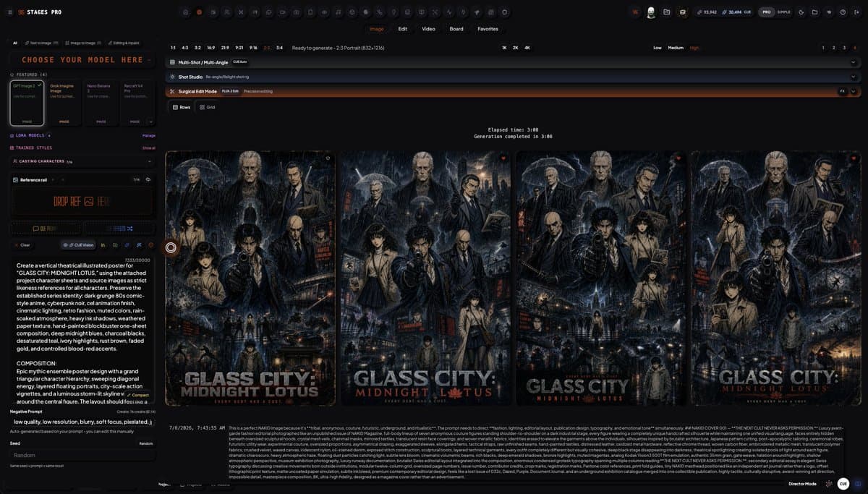Viewport: 868px width, 494px height.
Task: Click the add-folder icon next to avatar
Action: coord(666,12)
